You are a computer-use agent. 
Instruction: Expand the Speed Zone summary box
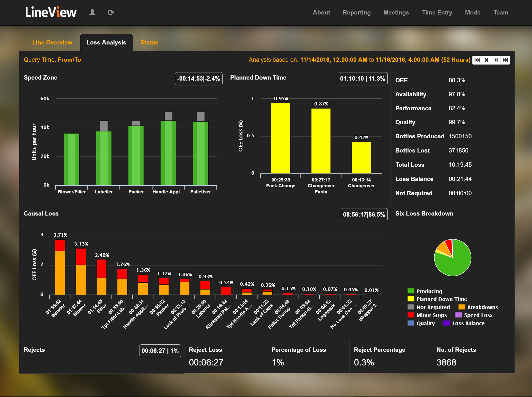click(x=199, y=79)
